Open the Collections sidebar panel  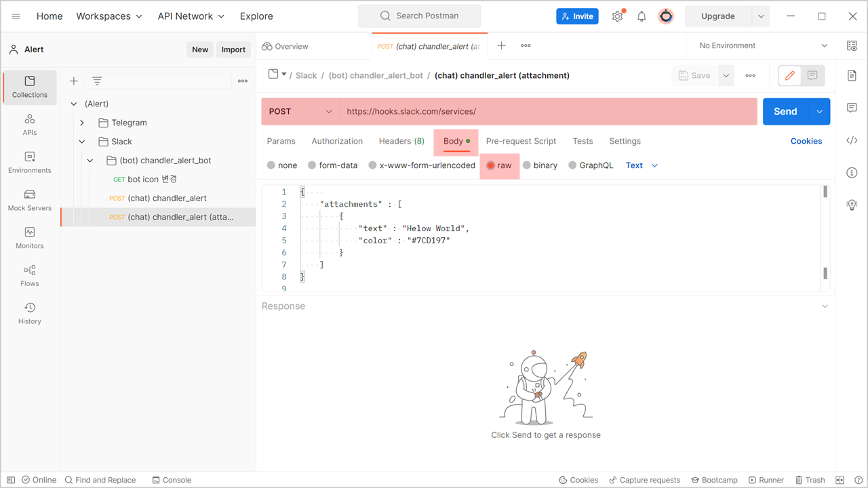(x=30, y=87)
